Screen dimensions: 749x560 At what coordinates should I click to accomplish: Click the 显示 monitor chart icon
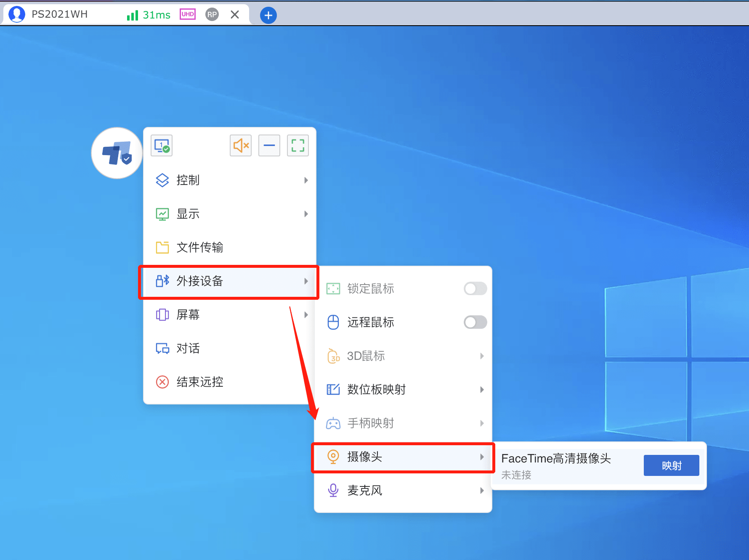click(x=162, y=214)
